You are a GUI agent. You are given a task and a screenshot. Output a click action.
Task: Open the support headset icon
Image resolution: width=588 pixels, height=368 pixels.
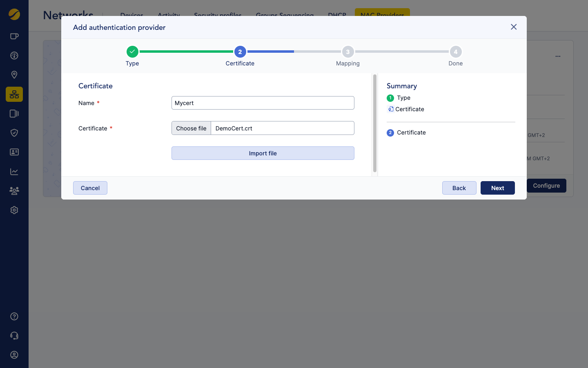[14, 335]
